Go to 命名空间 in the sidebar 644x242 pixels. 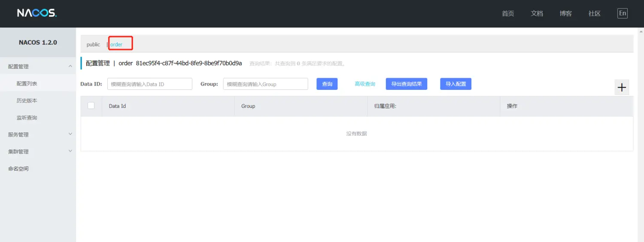pyautogui.click(x=18, y=169)
